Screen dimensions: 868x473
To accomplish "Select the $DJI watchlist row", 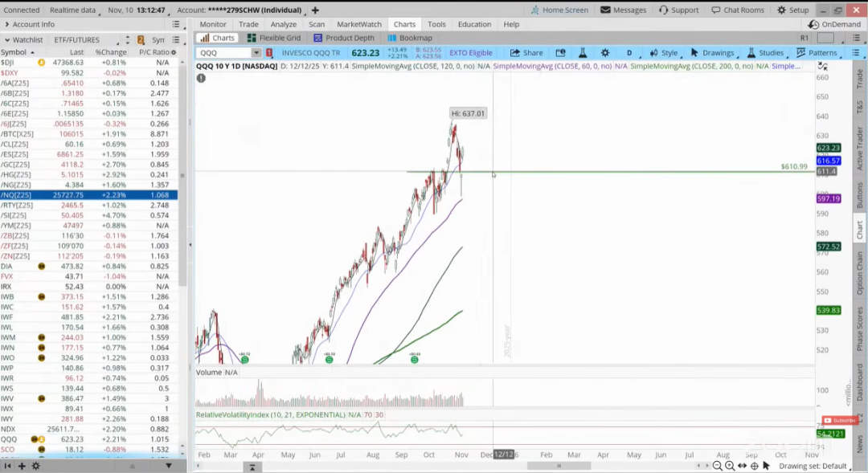I will click(x=88, y=63).
